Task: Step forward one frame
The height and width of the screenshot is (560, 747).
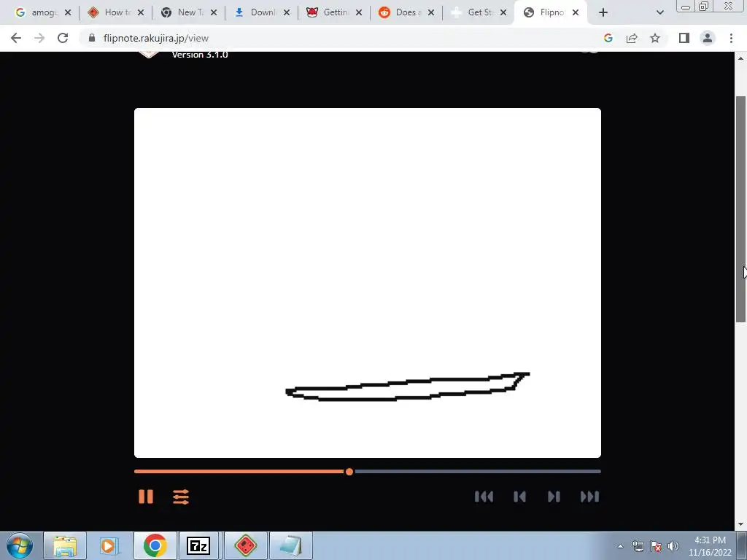Action: point(554,497)
